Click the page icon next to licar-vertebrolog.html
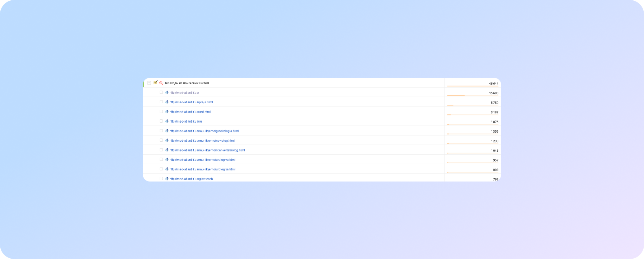The width and height of the screenshot is (644, 259). (x=167, y=150)
